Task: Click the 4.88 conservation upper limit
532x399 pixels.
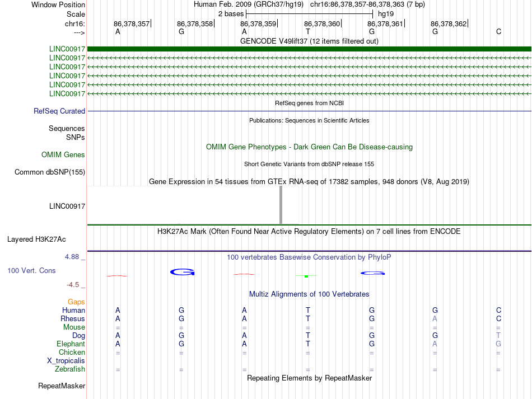Action: 72,257
